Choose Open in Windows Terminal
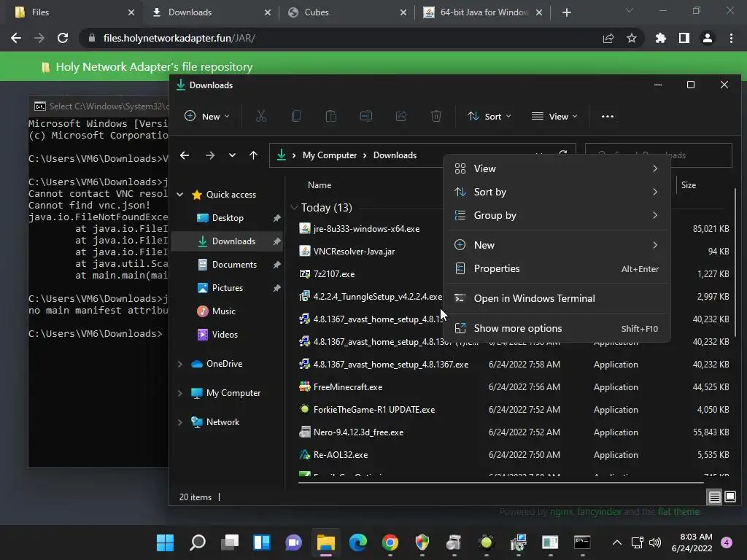The height and width of the screenshot is (560, 747). [x=557, y=298]
